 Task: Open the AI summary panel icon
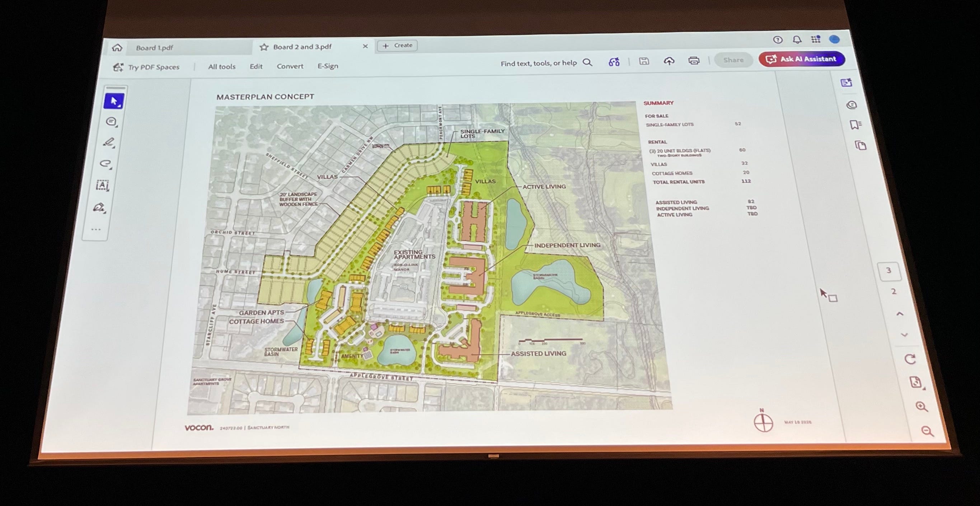[x=847, y=83]
